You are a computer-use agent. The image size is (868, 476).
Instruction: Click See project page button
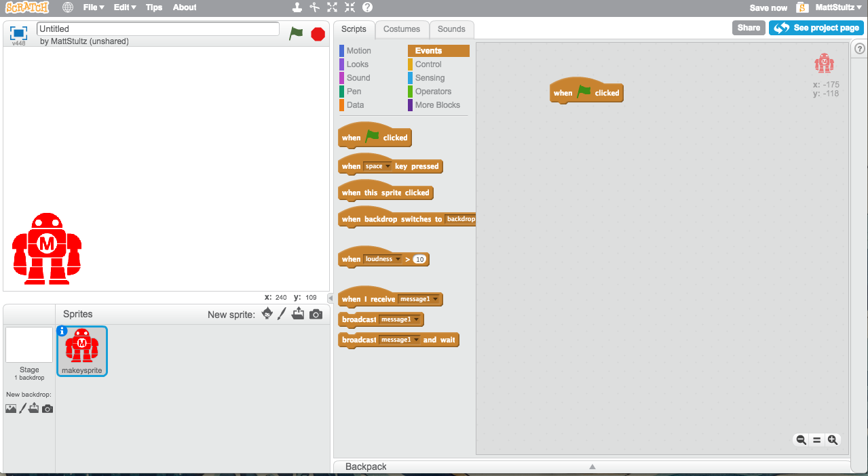tap(816, 28)
